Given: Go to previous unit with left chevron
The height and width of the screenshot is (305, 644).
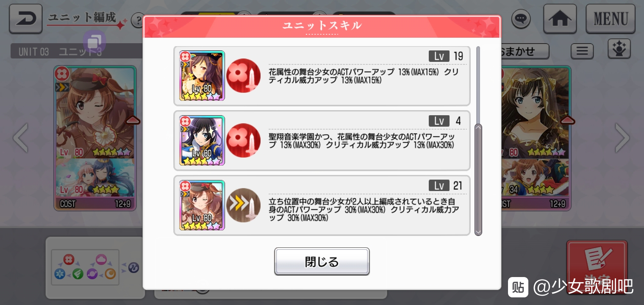Looking at the screenshot, I should [x=20, y=138].
